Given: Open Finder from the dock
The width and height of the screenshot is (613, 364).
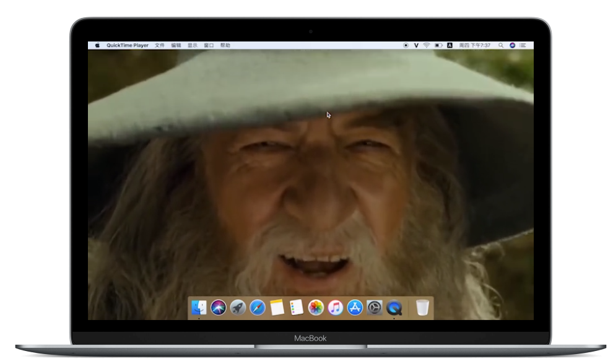Looking at the screenshot, I should [x=199, y=308].
